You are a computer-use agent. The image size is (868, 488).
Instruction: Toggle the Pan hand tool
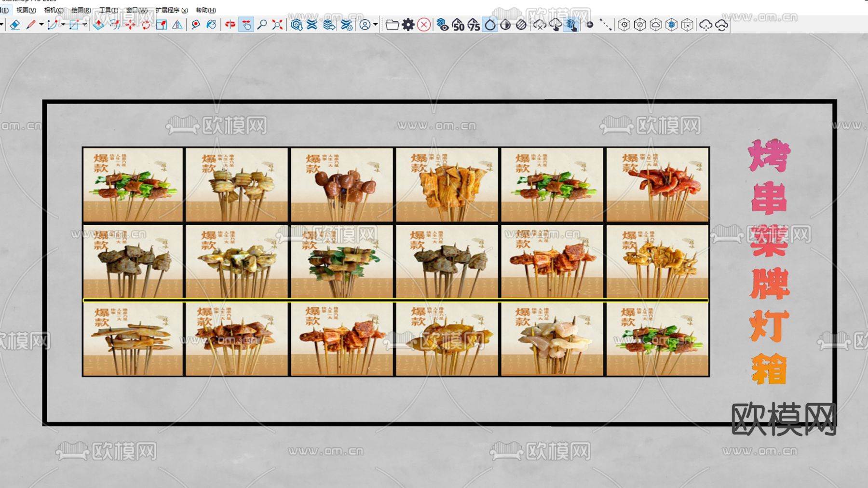coord(246,25)
